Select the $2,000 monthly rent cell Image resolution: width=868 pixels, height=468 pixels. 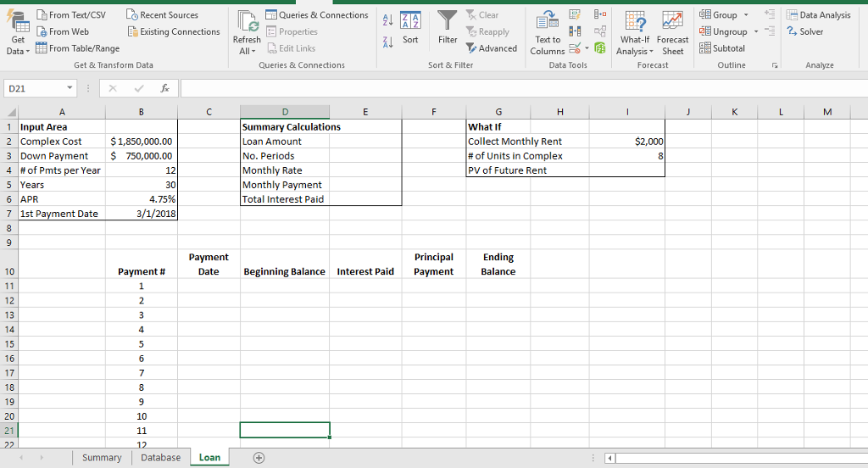[x=626, y=142]
